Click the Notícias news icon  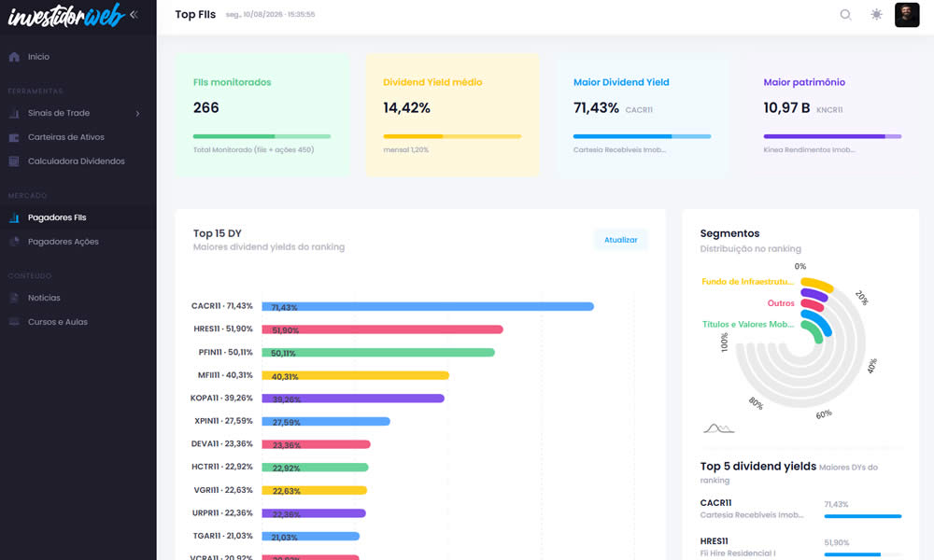14,298
